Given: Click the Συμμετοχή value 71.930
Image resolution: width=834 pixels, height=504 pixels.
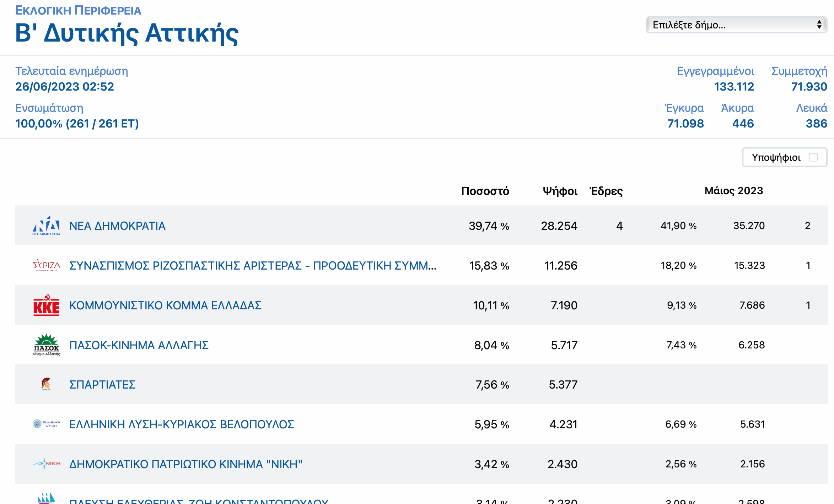Looking at the screenshot, I should 809,87.
